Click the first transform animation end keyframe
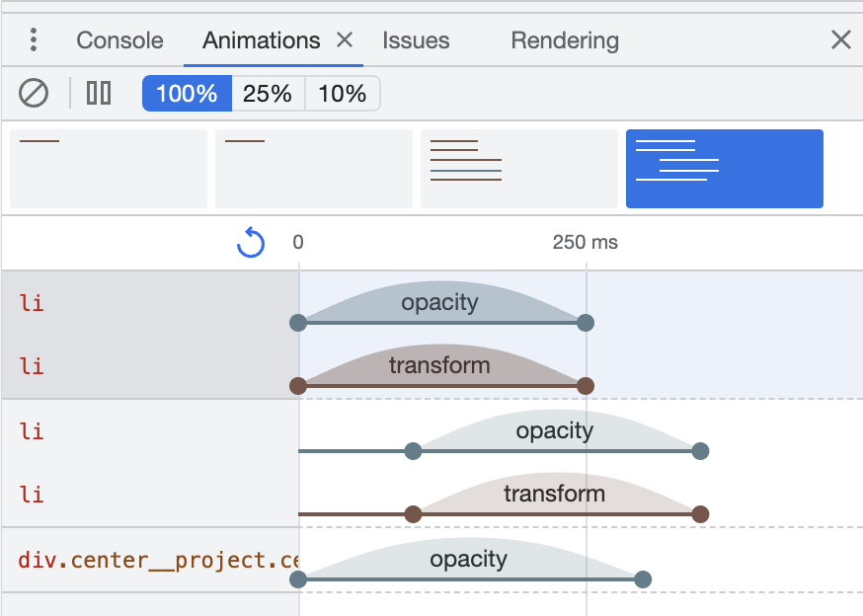863x616 pixels. pos(586,386)
